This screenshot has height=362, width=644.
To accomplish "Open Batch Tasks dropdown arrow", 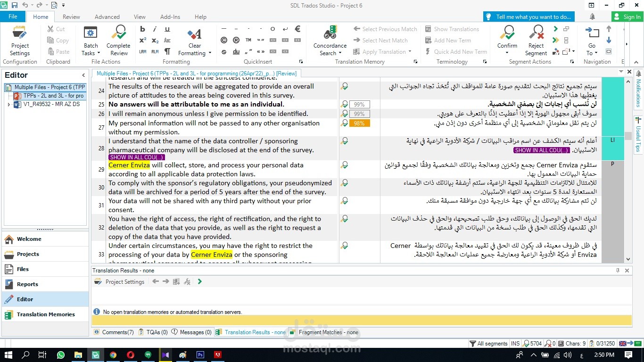I will click(x=99, y=53).
